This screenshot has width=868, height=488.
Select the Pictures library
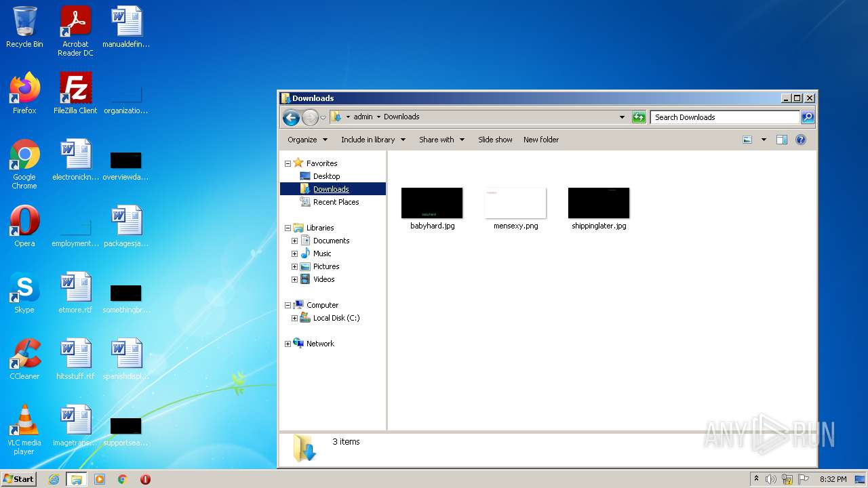(326, 266)
